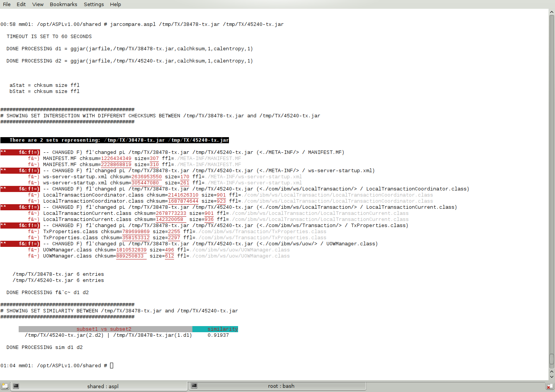Screen dimensions: 555x392
Task: Click the terminal icon on the root : bash tab
Action: (194, 386)
